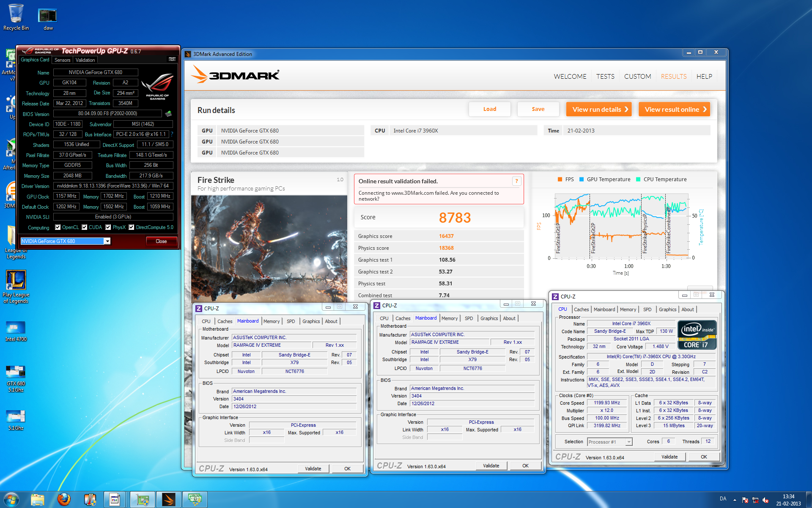Click OK in the left CPU-Z window
Image resolution: width=812 pixels, height=508 pixels.
(347, 469)
